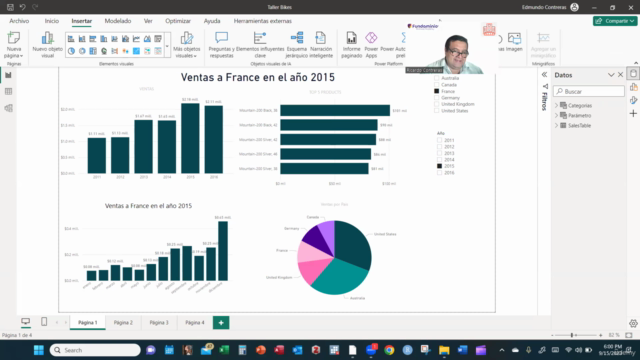The image size is (640, 360).
Task: Save the report with the disk icon
Action: pyautogui.click(x=10, y=7)
